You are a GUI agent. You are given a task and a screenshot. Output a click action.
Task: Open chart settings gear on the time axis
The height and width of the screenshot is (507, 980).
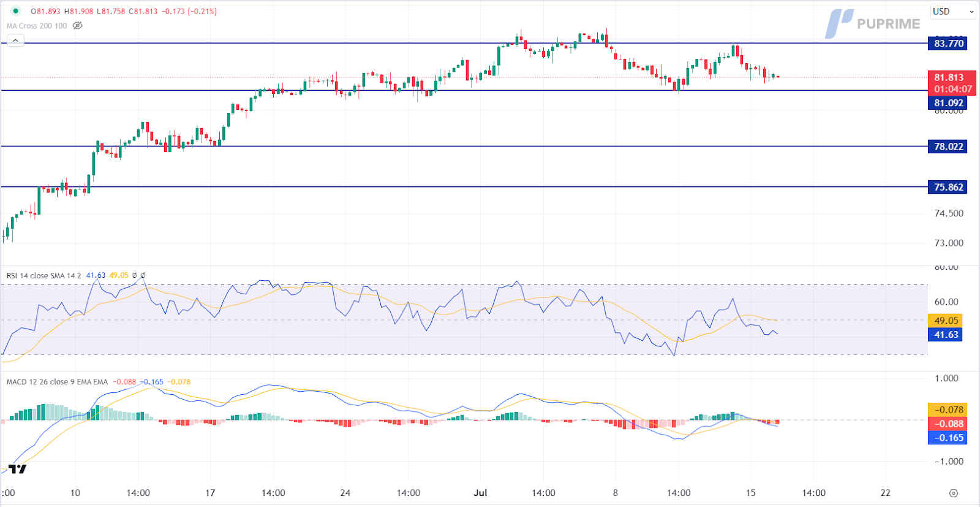[953, 493]
